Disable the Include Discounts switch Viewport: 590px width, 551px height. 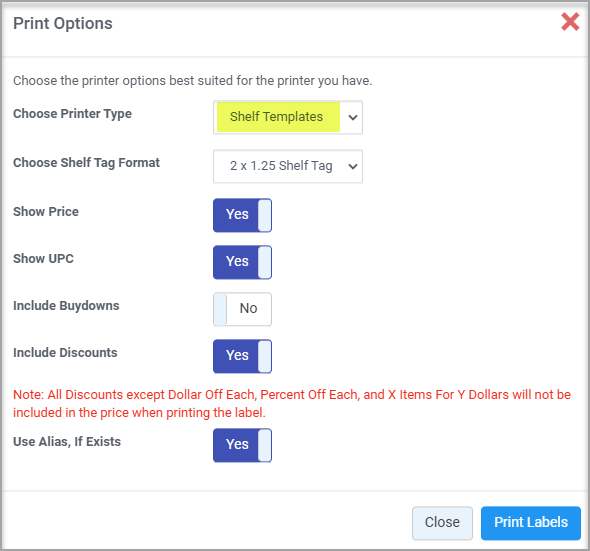(242, 356)
